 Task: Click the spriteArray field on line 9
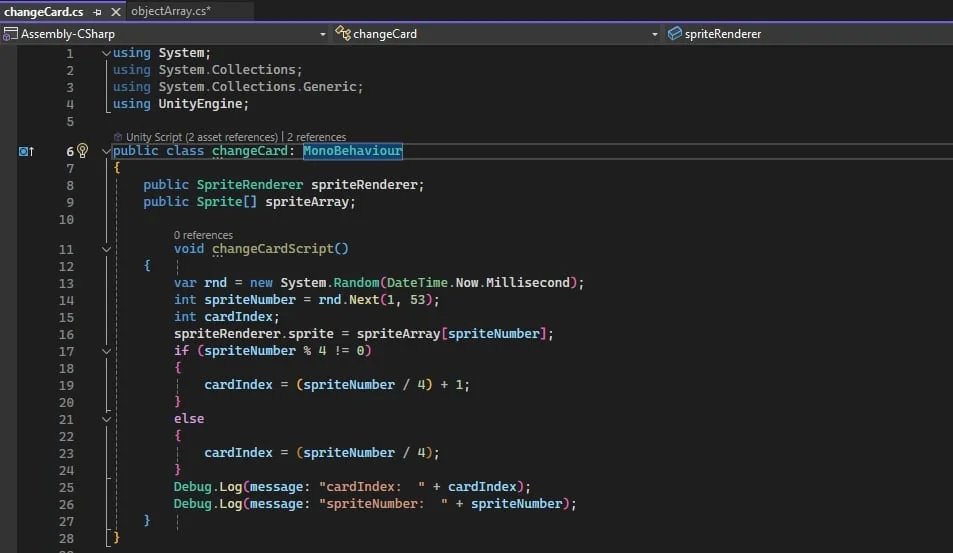click(x=307, y=202)
